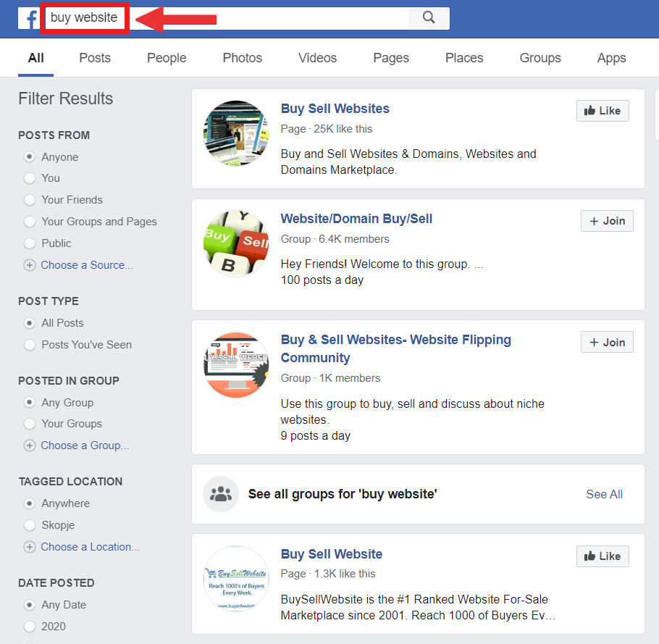Click See all groups for 'buy website' text
Image resolution: width=659 pixels, height=644 pixels.
[x=342, y=494]
